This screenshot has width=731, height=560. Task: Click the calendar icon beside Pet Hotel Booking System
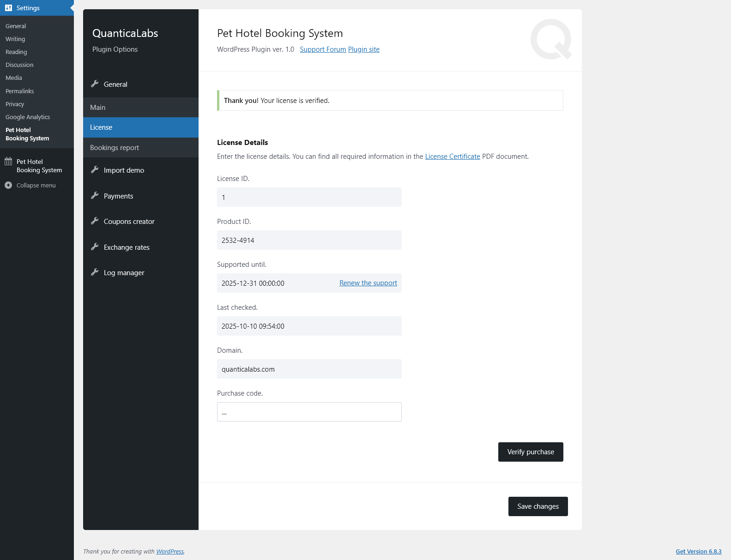pyautogui.click(x=8, y=162)
